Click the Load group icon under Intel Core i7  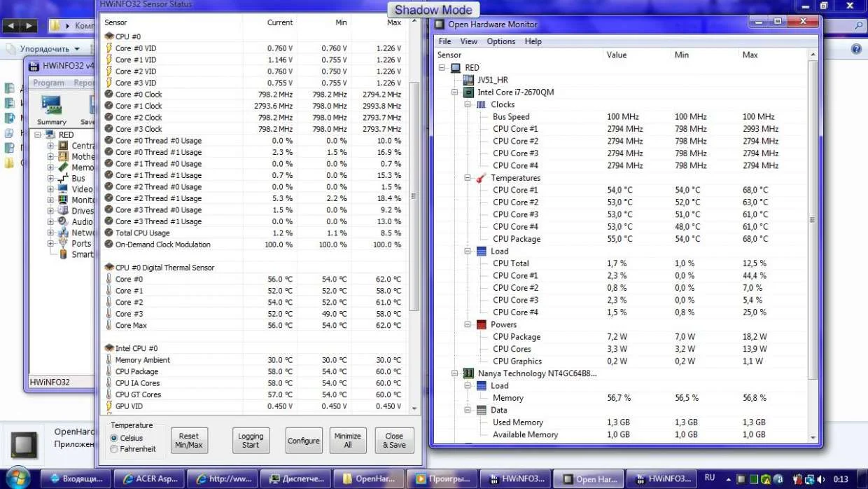point(481,251)
